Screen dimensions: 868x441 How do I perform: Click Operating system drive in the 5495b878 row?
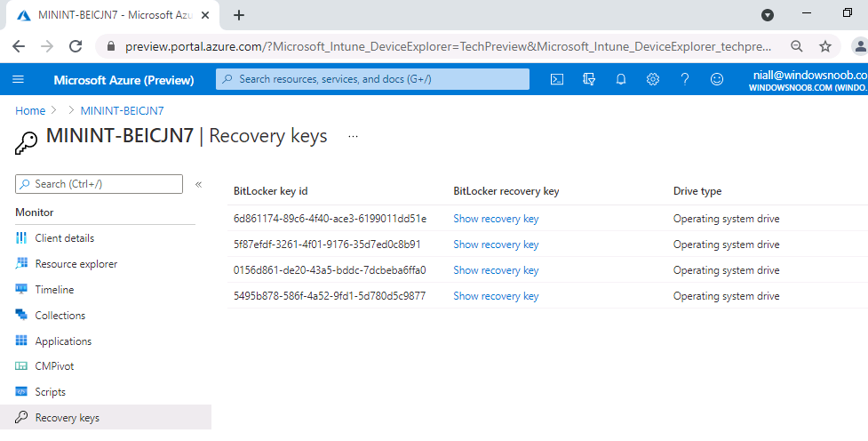point(726,296)
